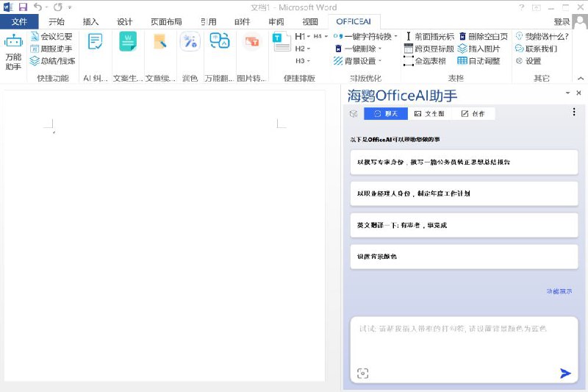Viewport: 588px width, 392px height.
Task: Click 登录 sign-in link
Action: (x=562, y=22)
